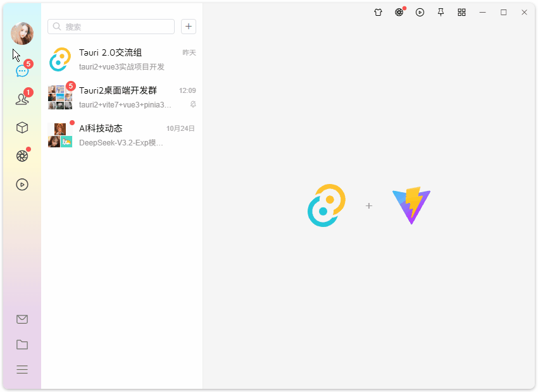Click the preview text DeepSeek-V3.2-Exp模…
Screen dimensions: 538x392
(121, 142)
